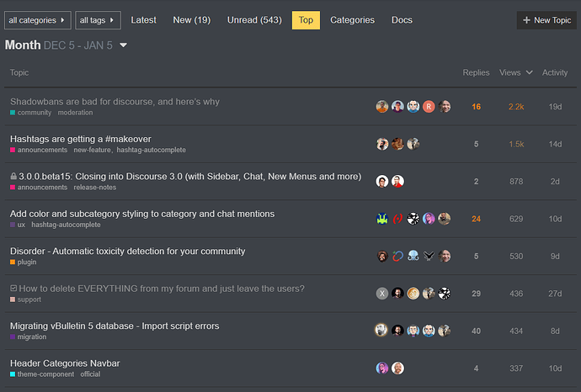Viewport: 581px width, 392px height.
Task: Sort topics by Activity column header
Action: click(x=555, y=72)
